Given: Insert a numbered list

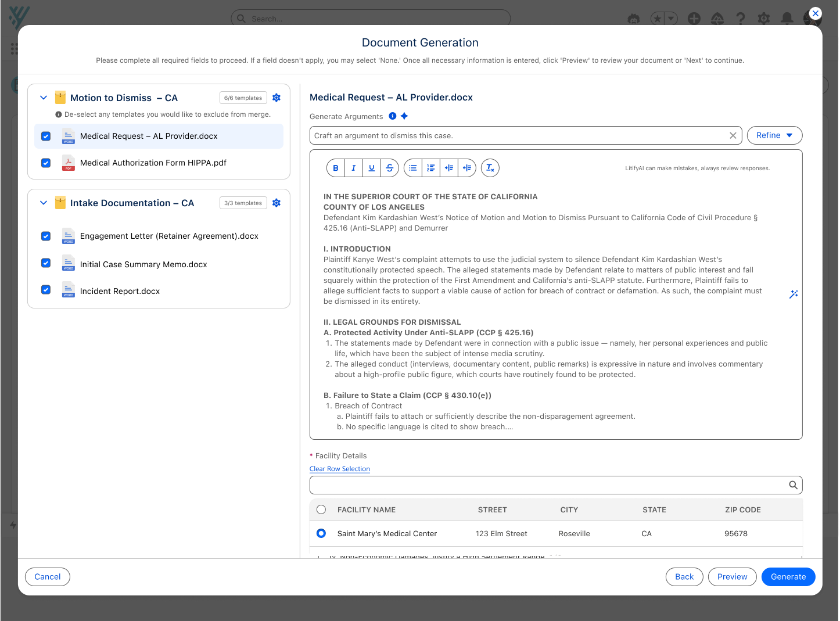Looking at the screenshot, I should click(431, 168).
